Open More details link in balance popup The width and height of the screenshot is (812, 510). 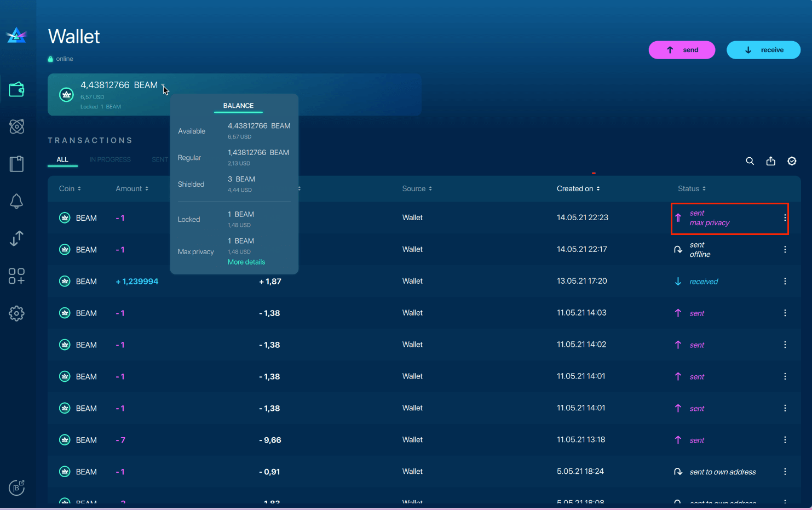tap(246, 262)
